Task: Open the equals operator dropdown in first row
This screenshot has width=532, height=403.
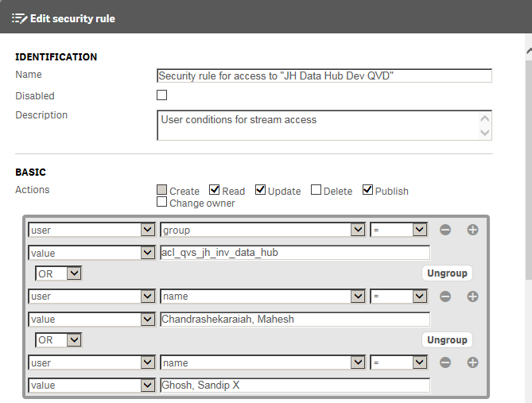Action: click(398, 230)
